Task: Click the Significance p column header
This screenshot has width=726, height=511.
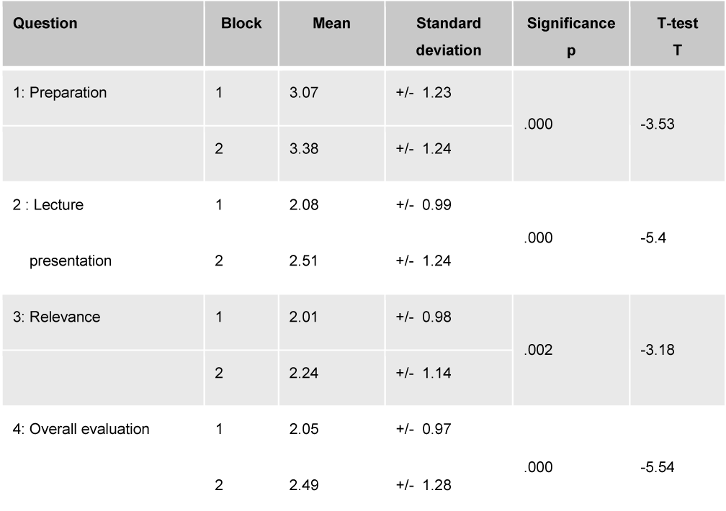Action: [569, 37]
